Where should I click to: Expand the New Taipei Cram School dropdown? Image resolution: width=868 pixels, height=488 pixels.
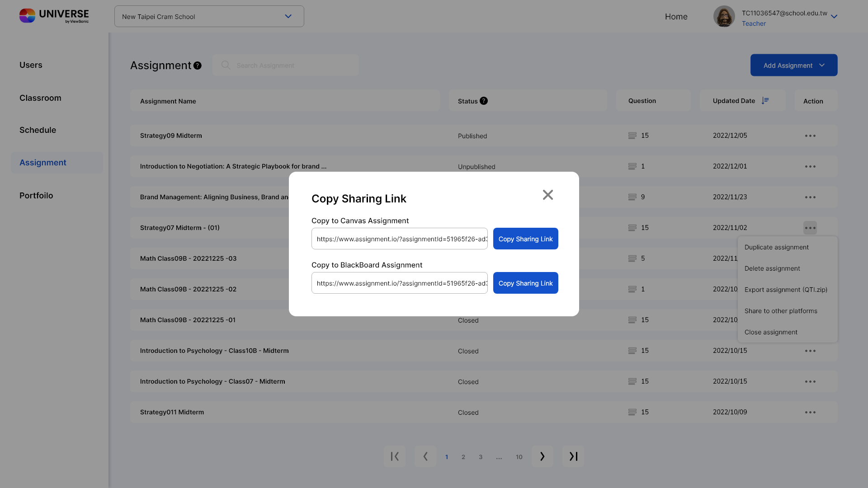288,16
